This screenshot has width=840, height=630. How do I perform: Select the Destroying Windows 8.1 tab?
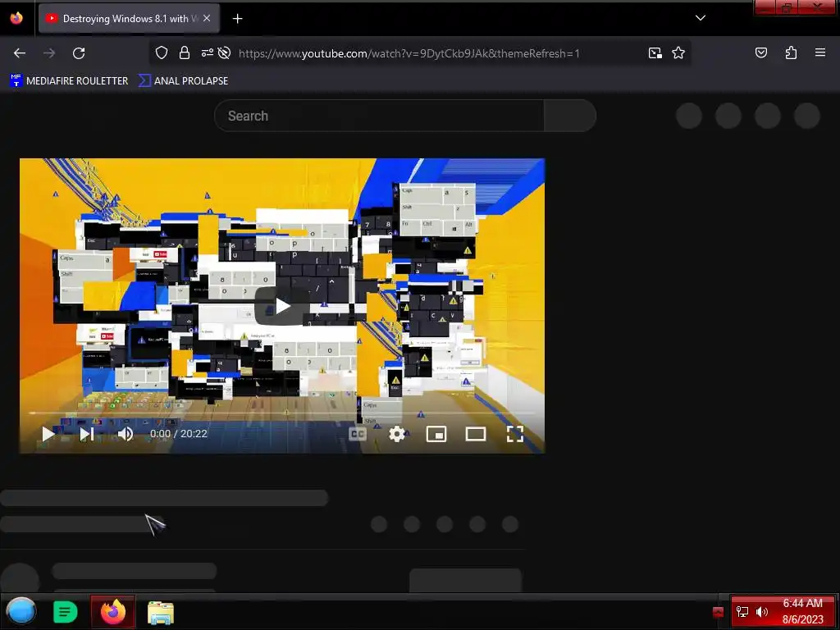click(x=129, y=19)
